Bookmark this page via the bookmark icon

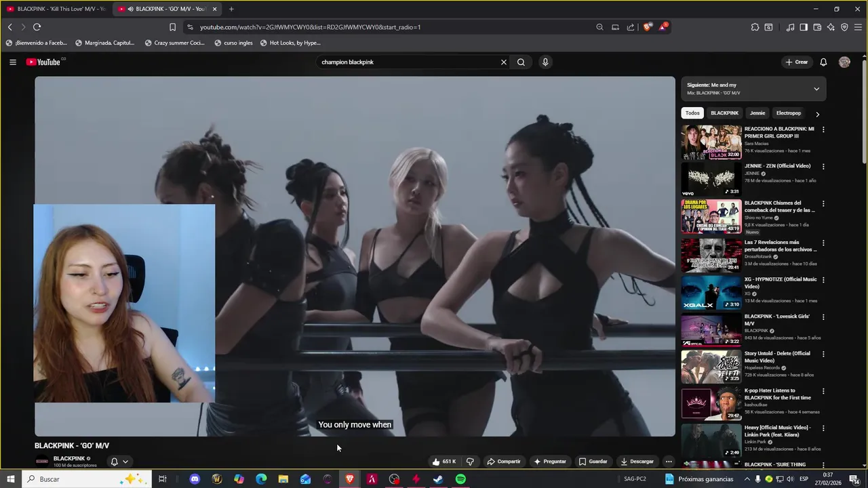point(172,27)
